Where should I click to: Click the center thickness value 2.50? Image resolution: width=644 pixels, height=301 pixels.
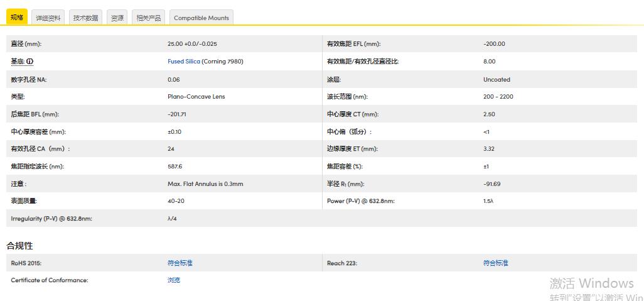pyautogui.click(x=489, y=114)
